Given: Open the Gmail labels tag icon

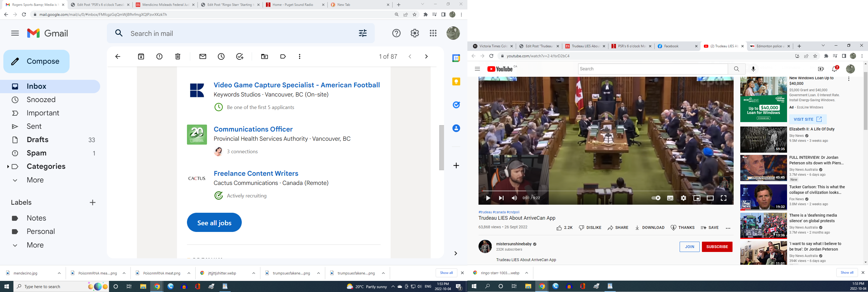Looking at the screenshot, I should (283, 56).
